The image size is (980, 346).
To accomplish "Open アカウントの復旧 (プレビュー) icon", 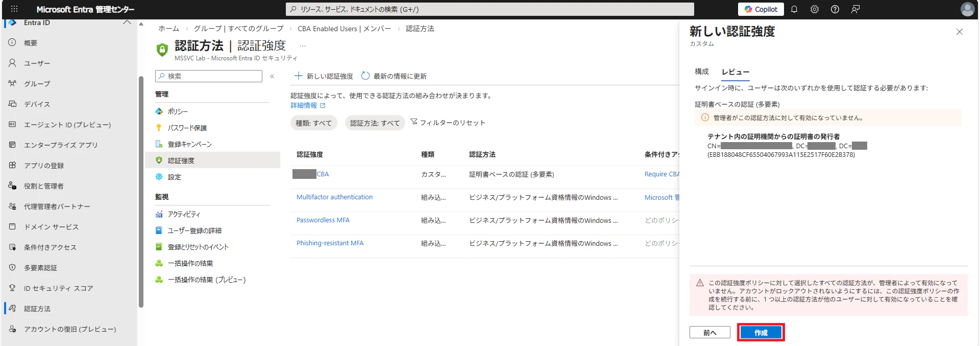I will tap(12, 329).
